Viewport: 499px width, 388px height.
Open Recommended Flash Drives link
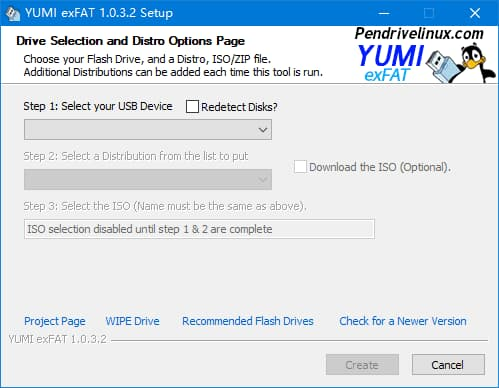[248, 321]
